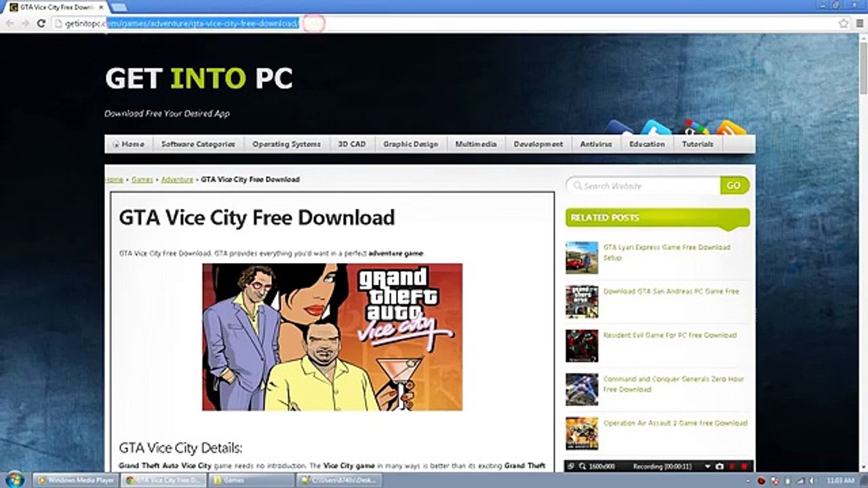Open Development menu item
Viewport: 868px width, 488px height.
pos(538,144)
